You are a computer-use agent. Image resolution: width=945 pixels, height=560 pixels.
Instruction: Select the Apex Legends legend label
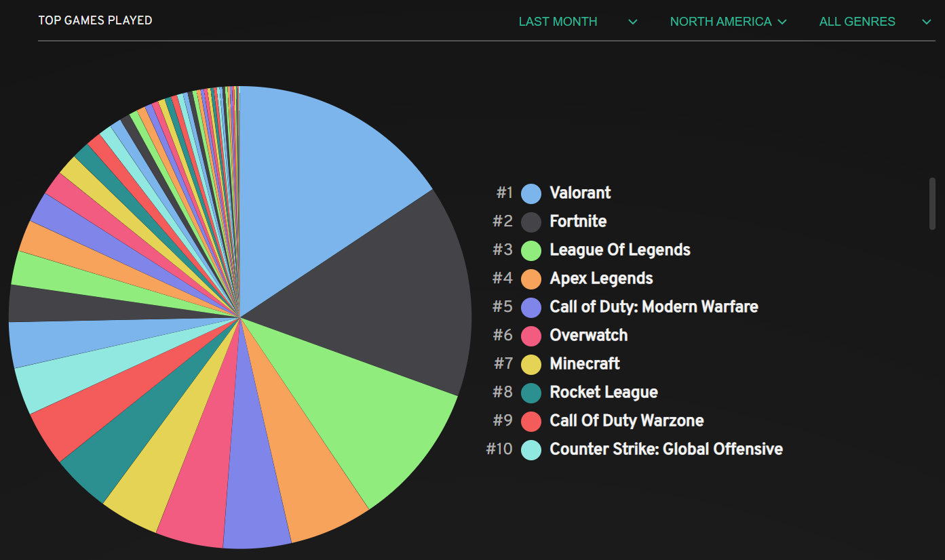point(601,278)
